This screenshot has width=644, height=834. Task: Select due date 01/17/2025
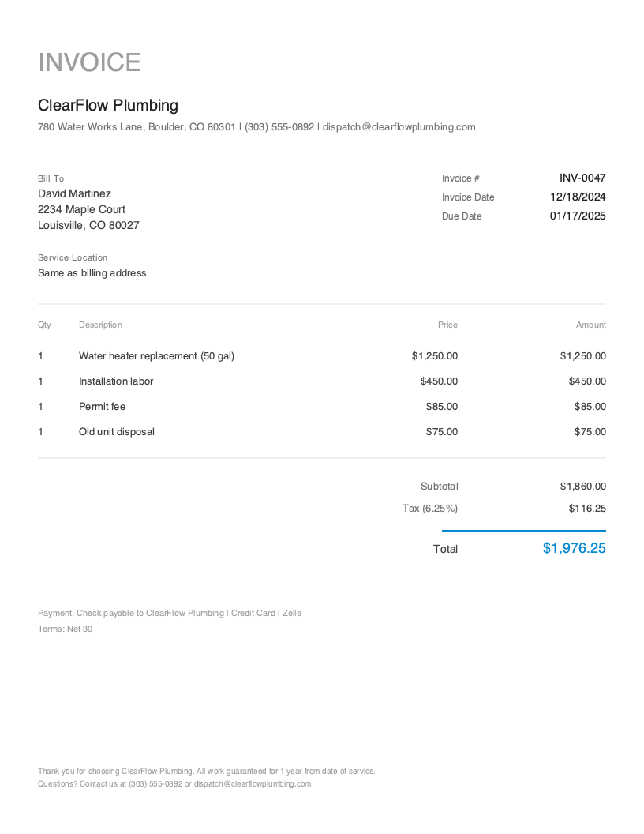578,216
